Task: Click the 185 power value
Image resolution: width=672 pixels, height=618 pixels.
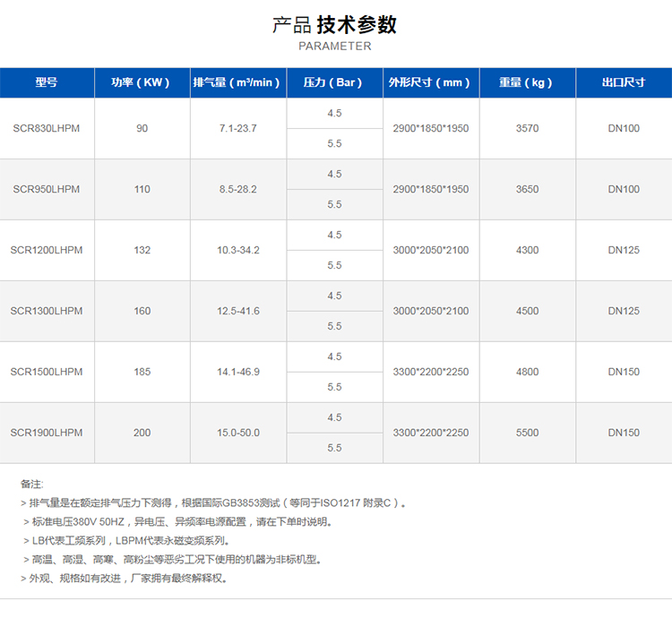Action: tap(142, 372)
